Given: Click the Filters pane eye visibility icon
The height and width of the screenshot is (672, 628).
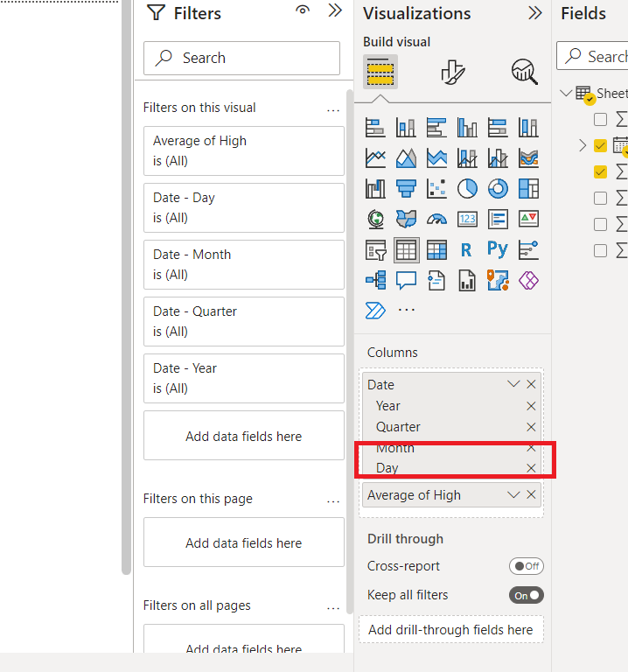Looking at the screenshot, I should (x=303, y=10).
